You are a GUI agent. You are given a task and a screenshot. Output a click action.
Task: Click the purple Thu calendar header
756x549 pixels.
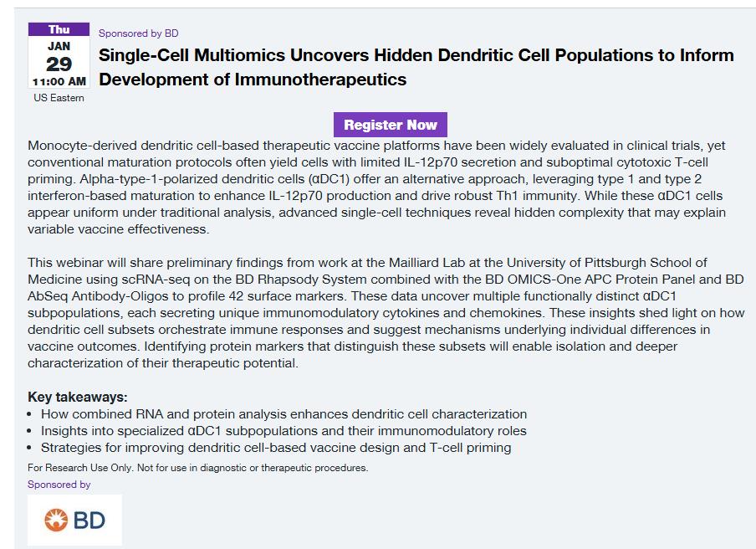[x=59, y=30]
